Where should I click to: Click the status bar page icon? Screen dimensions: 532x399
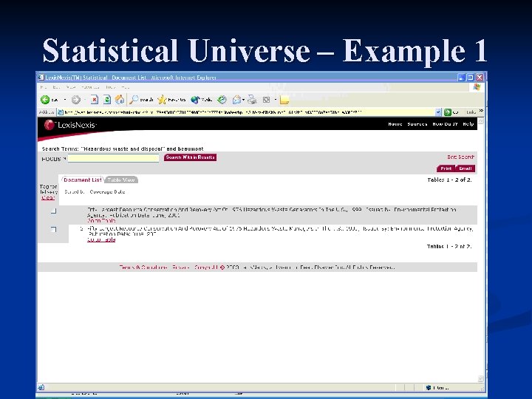(x=41, y=387)
